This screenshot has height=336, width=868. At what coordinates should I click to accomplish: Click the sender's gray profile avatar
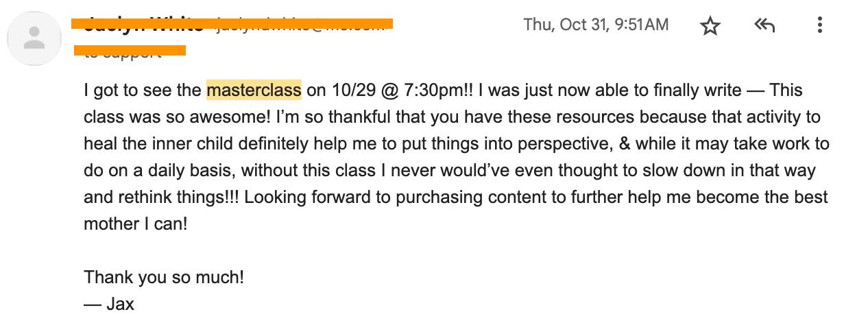(x=33, y=38)
